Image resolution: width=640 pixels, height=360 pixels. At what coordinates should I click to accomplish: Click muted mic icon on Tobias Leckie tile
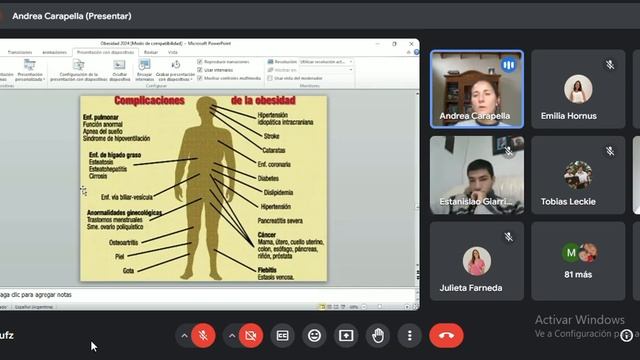click(610, 151)
